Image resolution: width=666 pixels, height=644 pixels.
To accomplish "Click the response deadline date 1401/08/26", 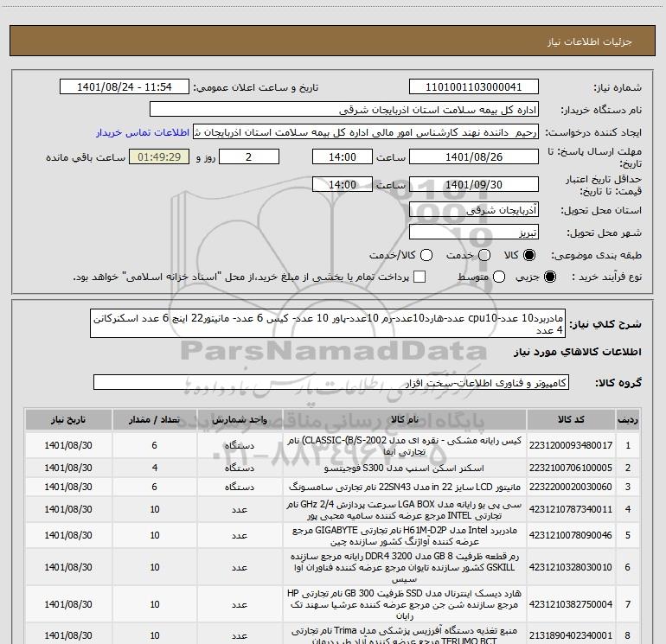I will tap(474, 156).
